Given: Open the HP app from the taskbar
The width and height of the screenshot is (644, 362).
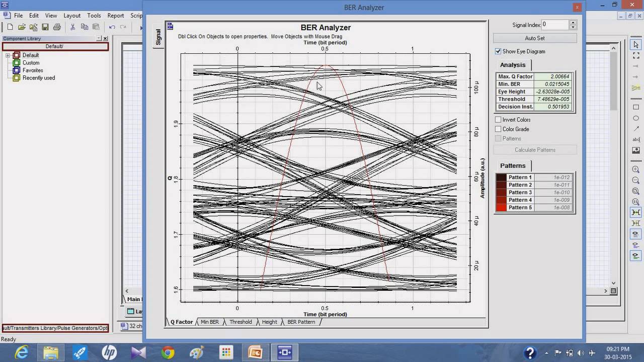Looking at the screenshot, I should click(x=109, y=352).
